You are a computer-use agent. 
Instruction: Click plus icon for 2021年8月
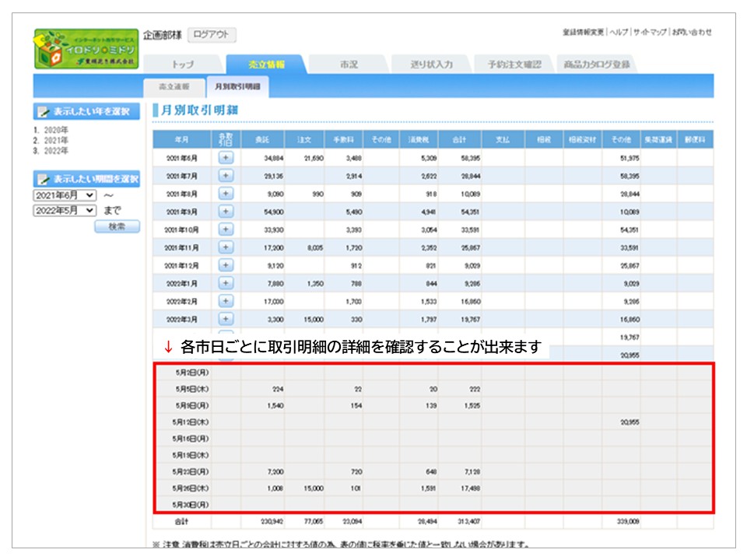coord(226,194)
